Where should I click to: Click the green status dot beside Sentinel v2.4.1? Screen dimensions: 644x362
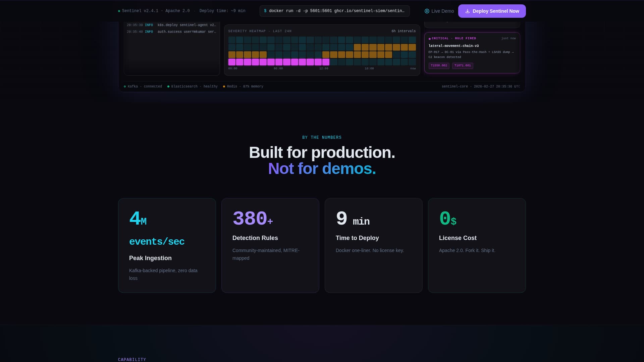(x=119, y=11)
